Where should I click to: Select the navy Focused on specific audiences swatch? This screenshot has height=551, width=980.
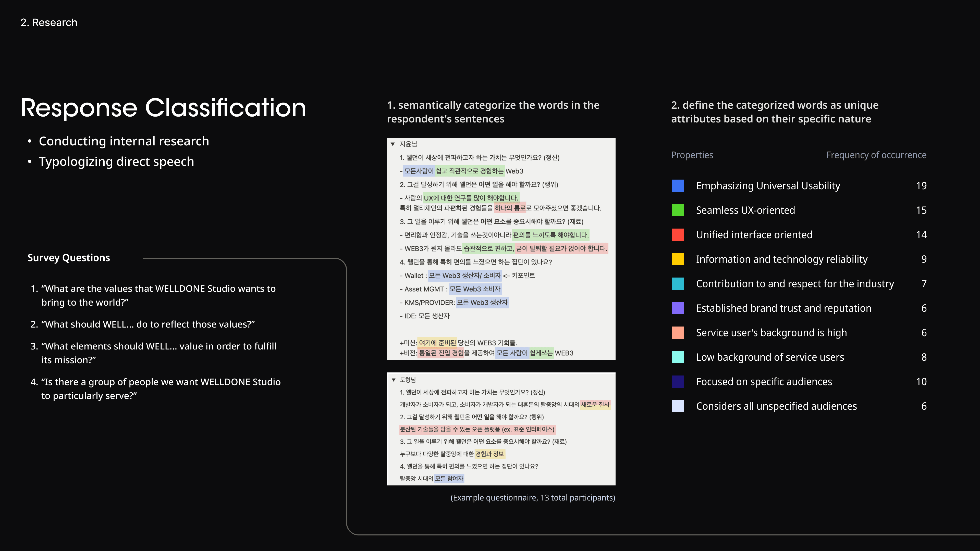coord(678,382)
